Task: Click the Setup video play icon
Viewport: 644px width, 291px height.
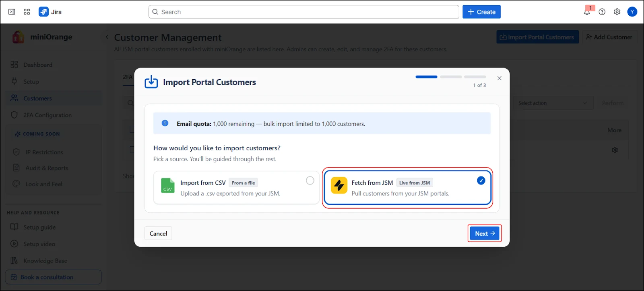Action: pos(14,244)
